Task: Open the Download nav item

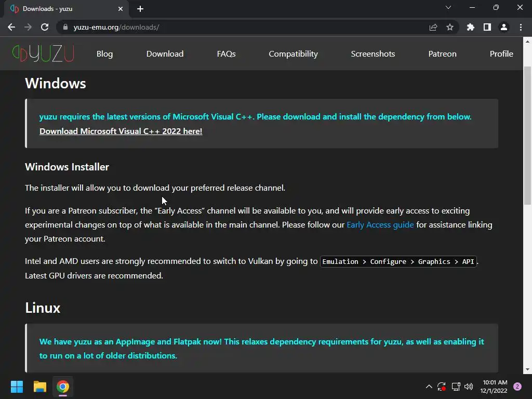Action: [x=165, y=54]
